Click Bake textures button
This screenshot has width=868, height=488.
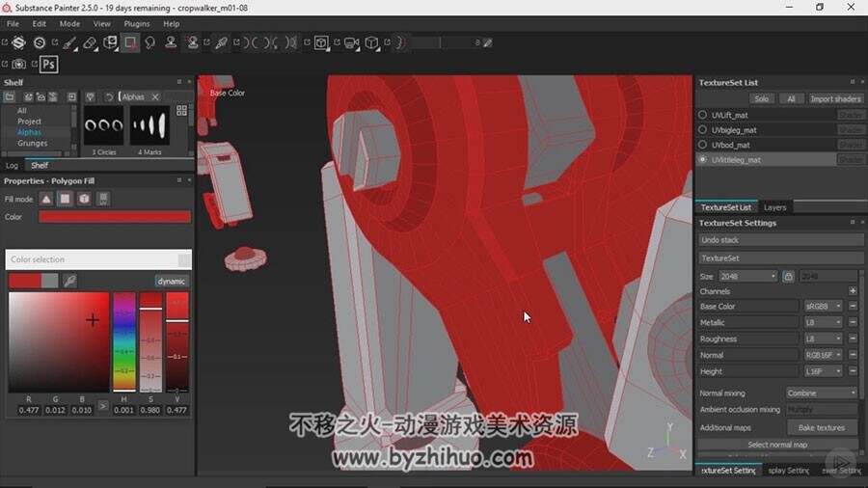[x=822, y=427]
